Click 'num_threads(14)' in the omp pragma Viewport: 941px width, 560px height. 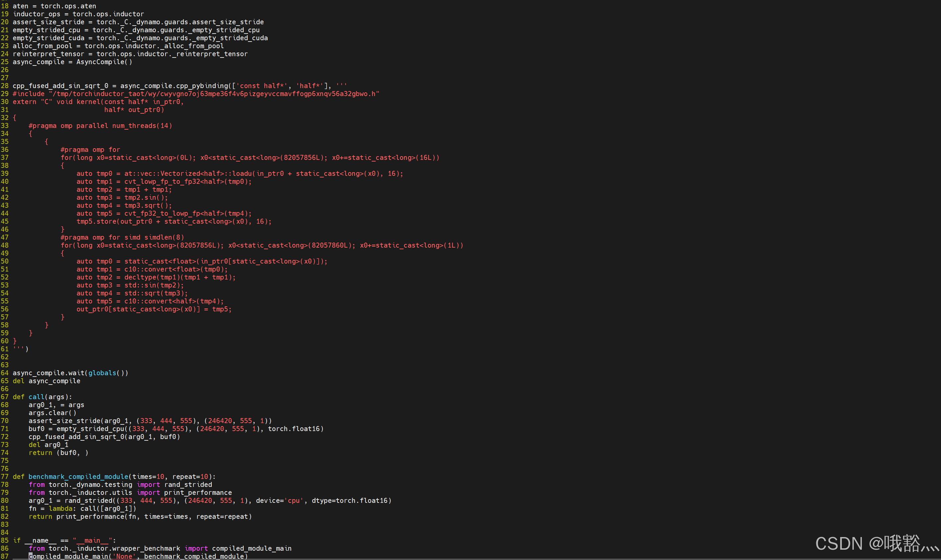click(x=142, y=126)
